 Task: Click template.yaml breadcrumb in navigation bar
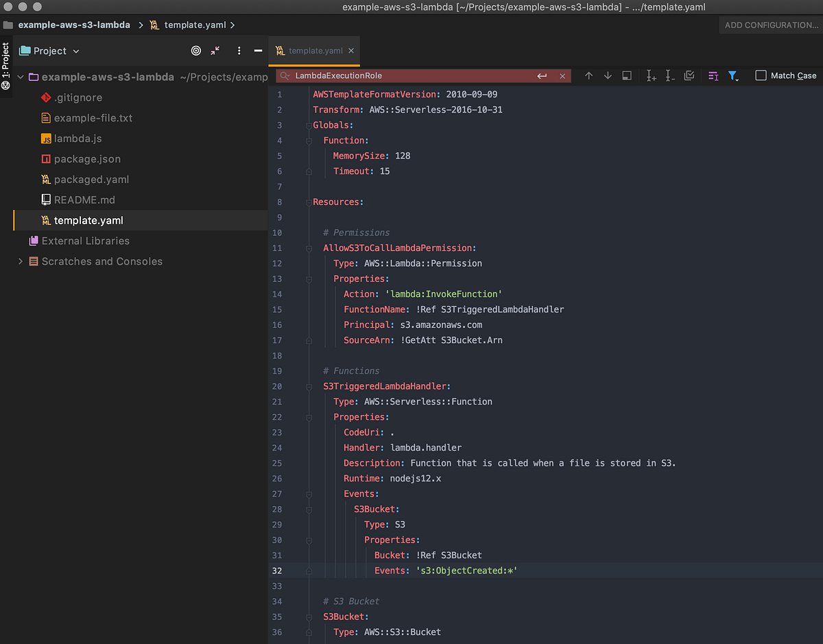pyautogui.click(x=195, y=25)
